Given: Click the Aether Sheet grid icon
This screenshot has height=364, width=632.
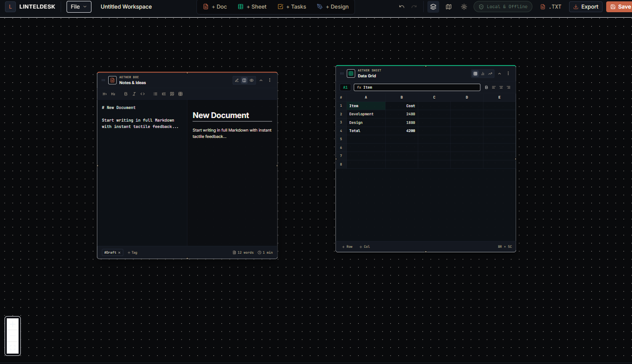Looking at the screenshot, I should click(x=351, y=73).
